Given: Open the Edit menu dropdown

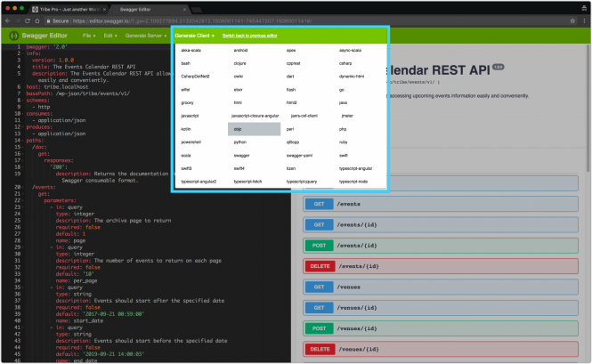Looking at the screenshot, I should [x=110, y=36].
